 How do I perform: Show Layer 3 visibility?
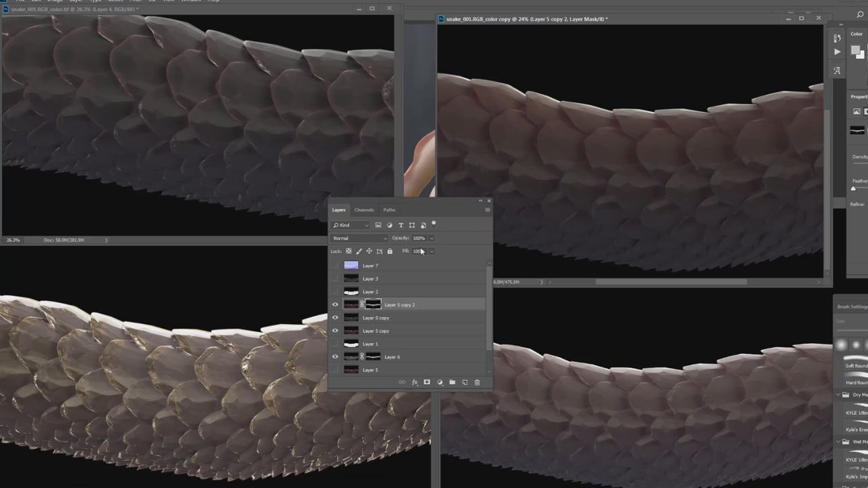(x=335, y=279)
